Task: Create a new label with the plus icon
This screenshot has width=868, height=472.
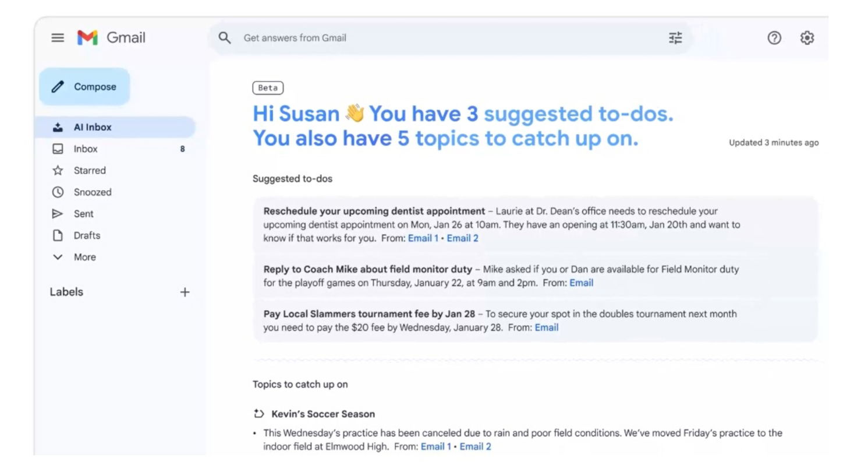Action: point(185,292)
